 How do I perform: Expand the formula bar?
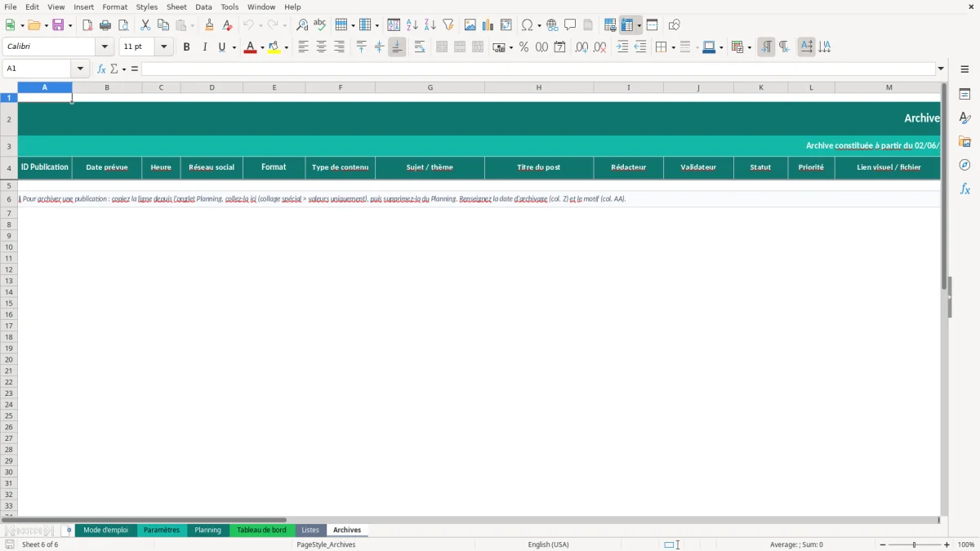click(x=942, y=69)
